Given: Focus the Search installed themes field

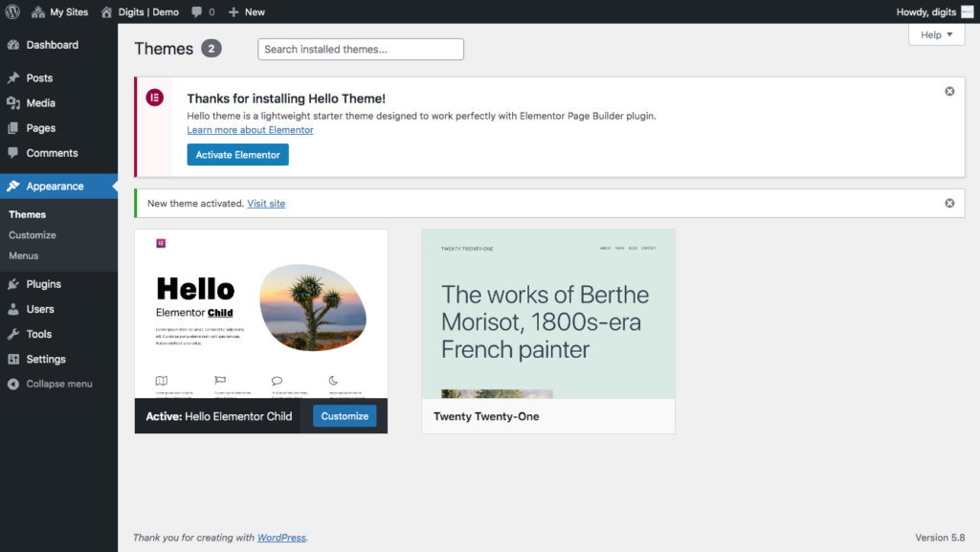Looking at the screenshot, I should tap(361, 50).
